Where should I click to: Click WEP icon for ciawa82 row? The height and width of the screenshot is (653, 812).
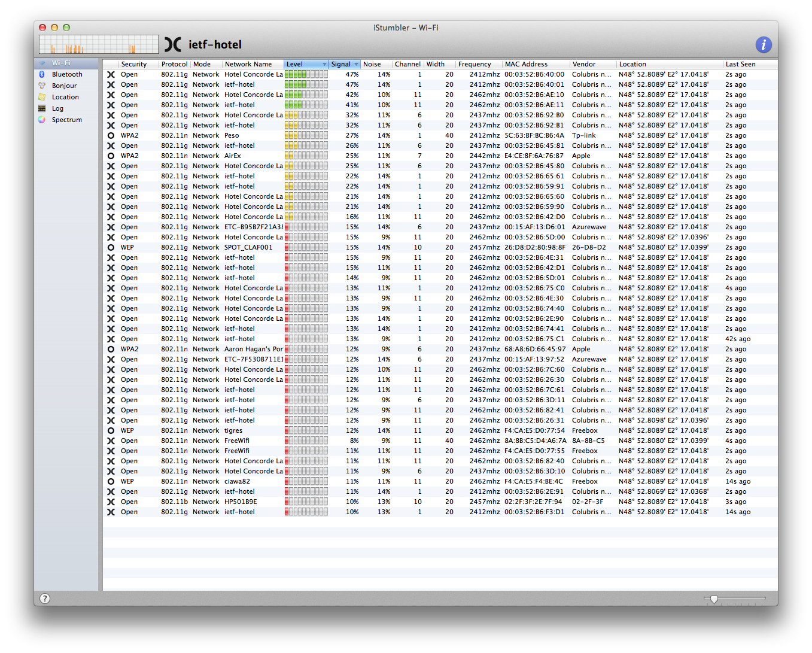pos(111,481)
